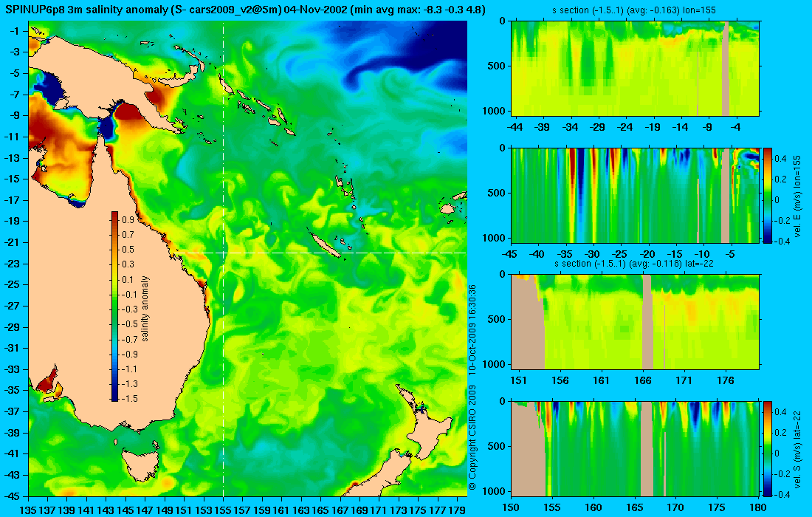Click the -21 label on the map latitude axis

[13, 242]
